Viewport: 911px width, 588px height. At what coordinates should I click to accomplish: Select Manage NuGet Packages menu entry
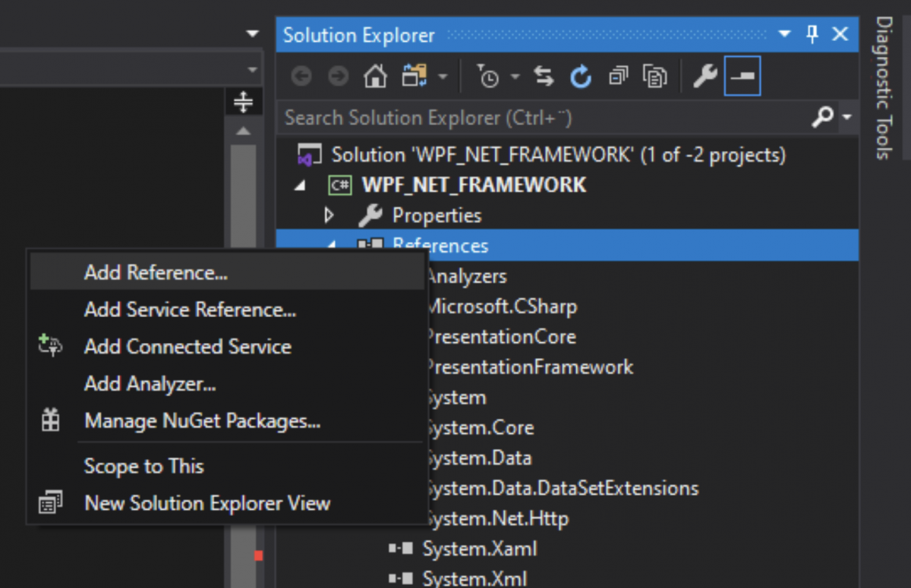pyautogui.click(x=180, y=420)
